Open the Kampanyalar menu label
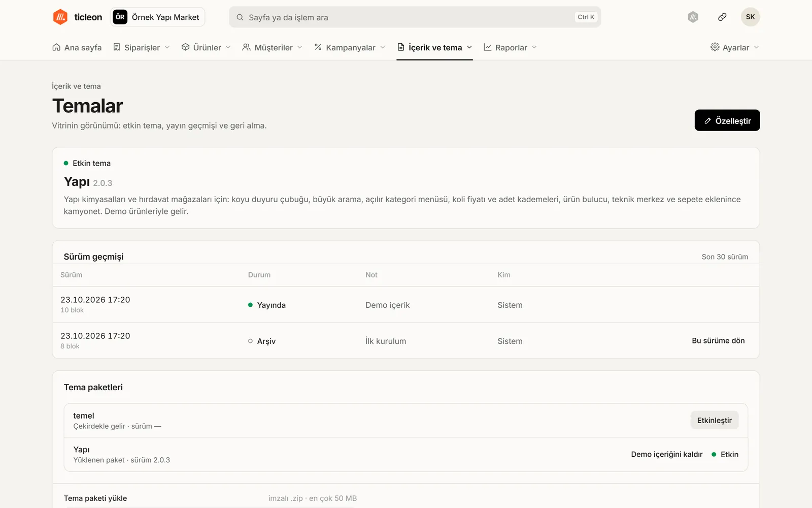812x508 pixels. (351, 48)
